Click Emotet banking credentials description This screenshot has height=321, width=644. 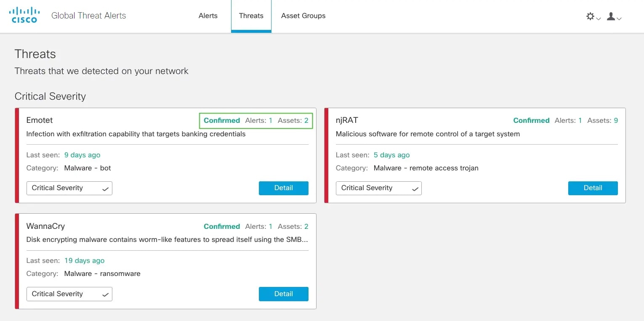(x=136, y=134)
